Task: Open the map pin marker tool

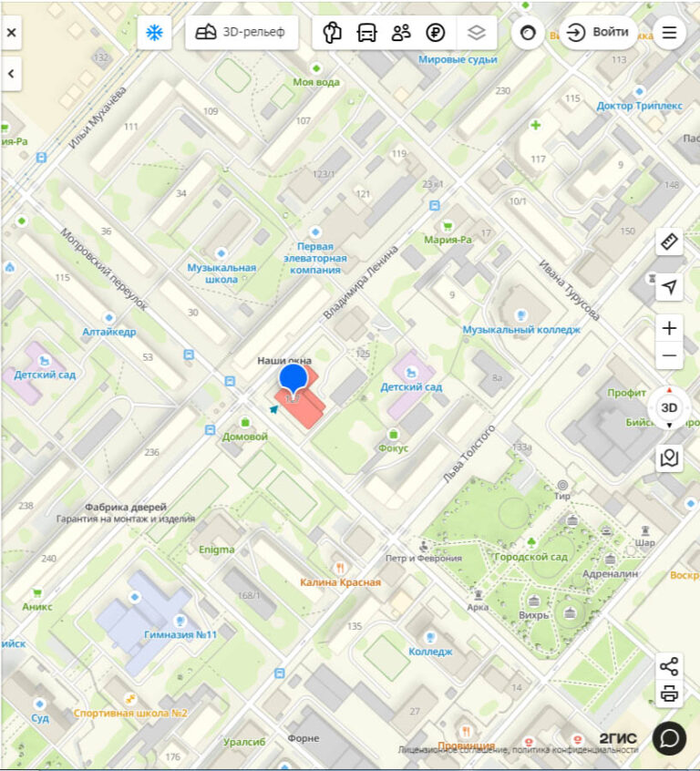Action: 669,457
